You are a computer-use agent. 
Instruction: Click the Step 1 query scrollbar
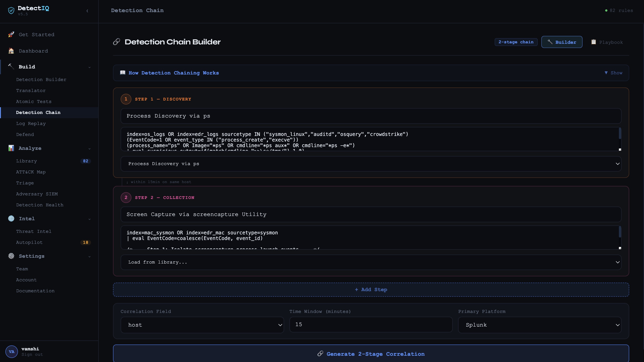[x=620, y=134]
